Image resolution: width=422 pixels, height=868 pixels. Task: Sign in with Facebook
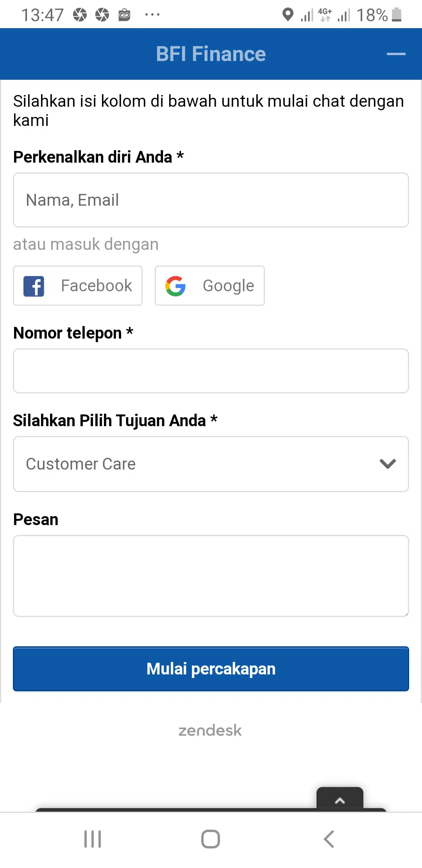click(77, 285)
